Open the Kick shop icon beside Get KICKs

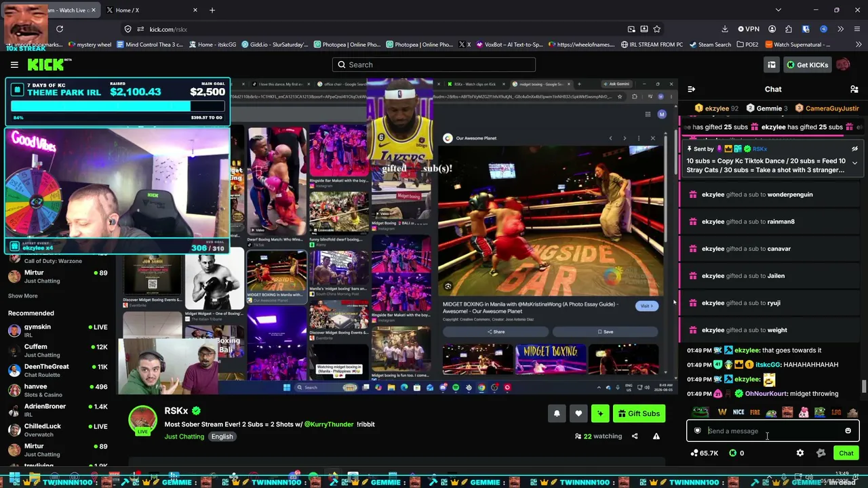(772, 64)
